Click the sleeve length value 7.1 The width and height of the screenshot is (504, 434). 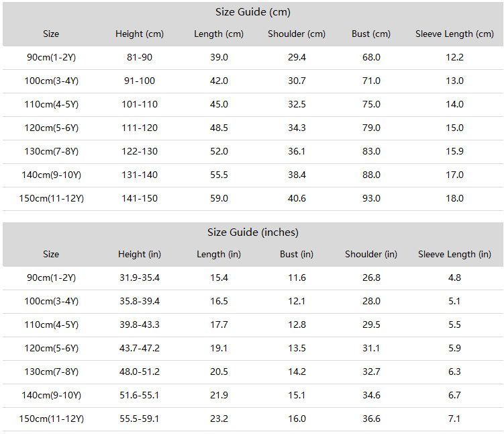click(x=454, y=419)
